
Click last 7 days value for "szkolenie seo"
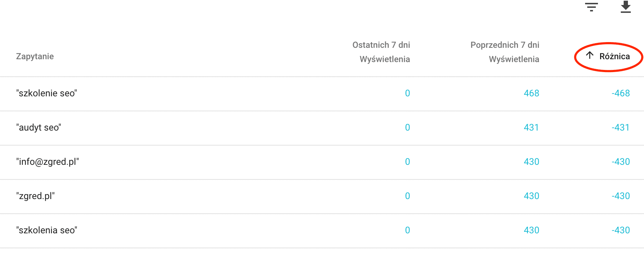click(x=407, y=93)
